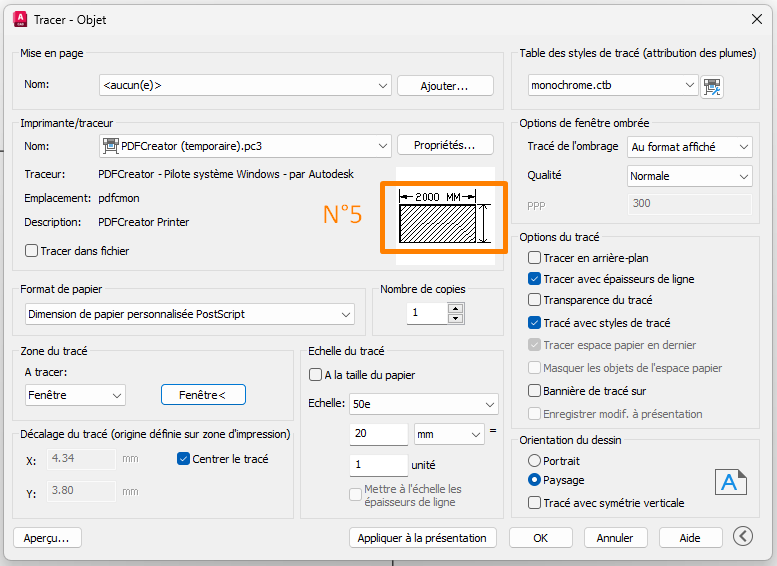
Task: Uncheck Tracer avec épaisseurs de ligne
Action: pos(534,279)
